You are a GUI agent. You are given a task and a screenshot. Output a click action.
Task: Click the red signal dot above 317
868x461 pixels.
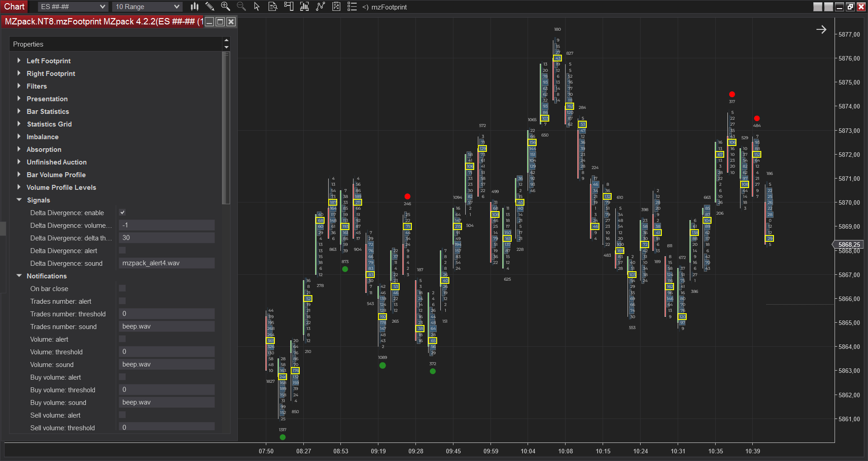click(x=732, y=94)
